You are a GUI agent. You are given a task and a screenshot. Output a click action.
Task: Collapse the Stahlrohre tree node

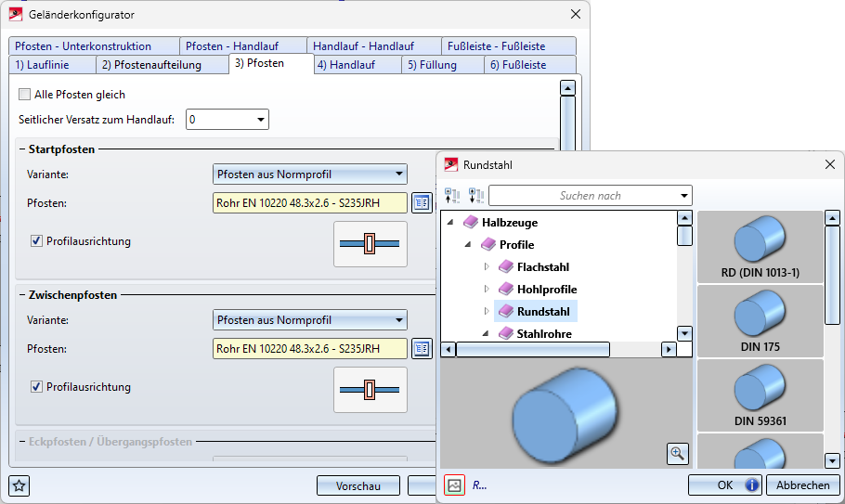pyautogui.click(x=486, y=334)
